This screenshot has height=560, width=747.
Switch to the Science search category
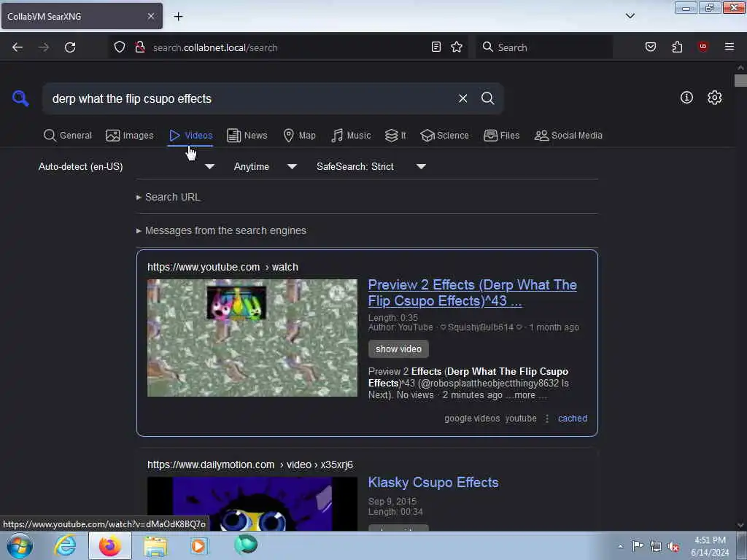tap(444, 136)
